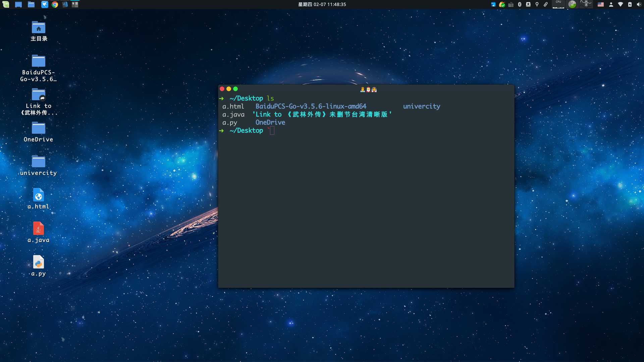Open the paperclip clipboard manager in the tray
The height and width of the screenshot is (362, 644).
click(x=546, y=5)
